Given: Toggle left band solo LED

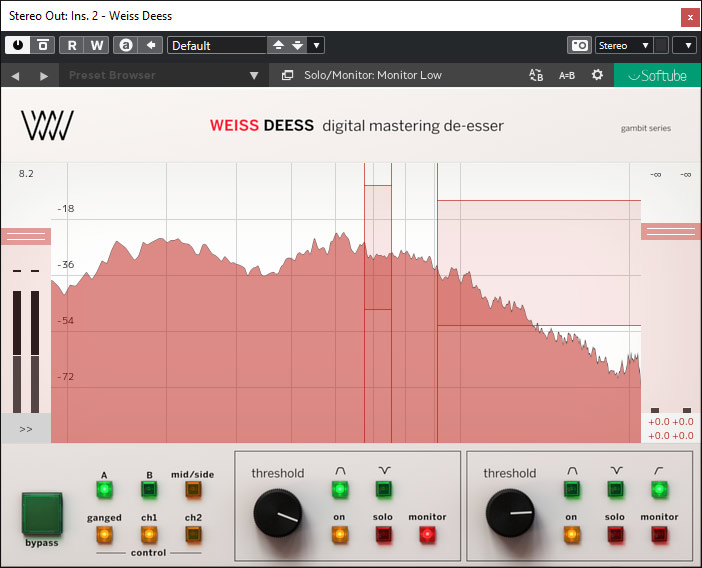Looking at the screenshot, I should pos(383,534).
